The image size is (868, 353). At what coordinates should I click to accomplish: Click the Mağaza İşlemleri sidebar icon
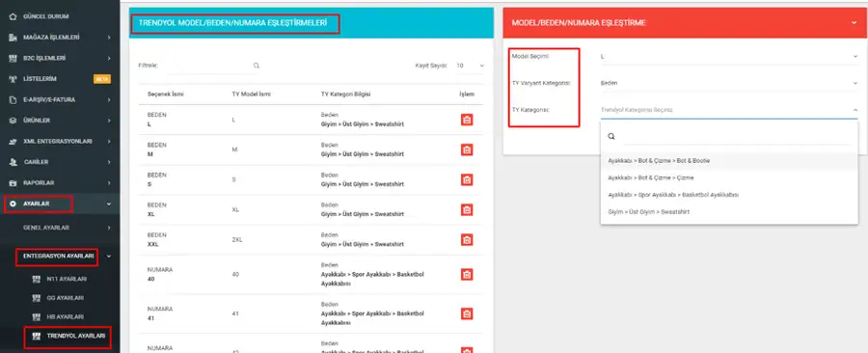click(x=13, y=38)
